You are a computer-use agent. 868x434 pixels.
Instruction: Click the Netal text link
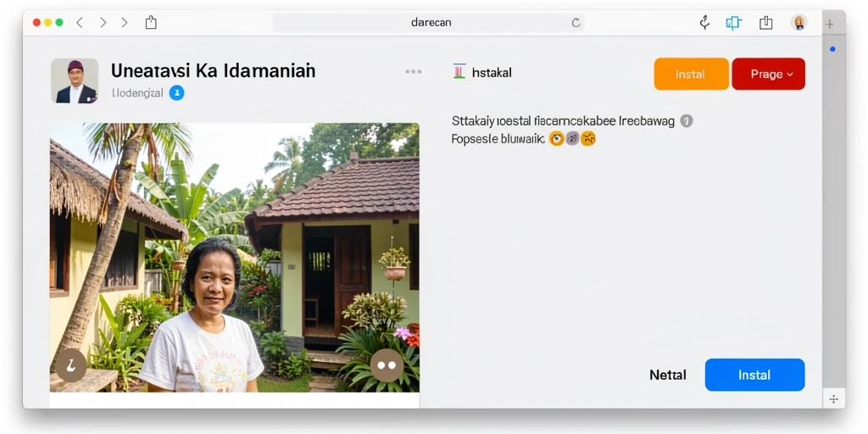[668, 375]
